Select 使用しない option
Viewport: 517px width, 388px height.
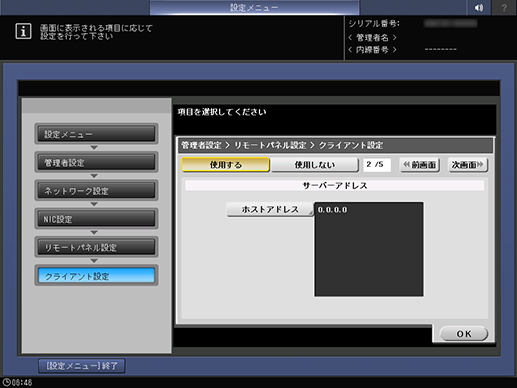pyautogui.click(x=315, y=165)
